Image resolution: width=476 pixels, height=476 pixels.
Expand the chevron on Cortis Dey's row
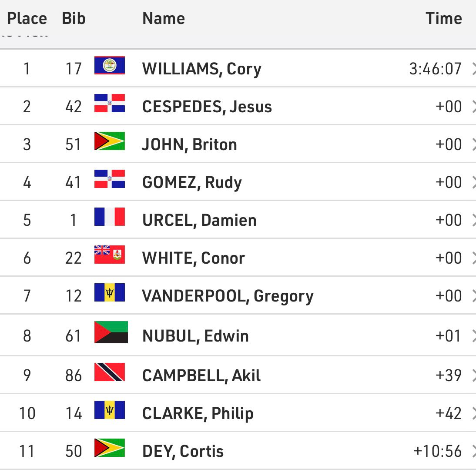pos(473,451)
